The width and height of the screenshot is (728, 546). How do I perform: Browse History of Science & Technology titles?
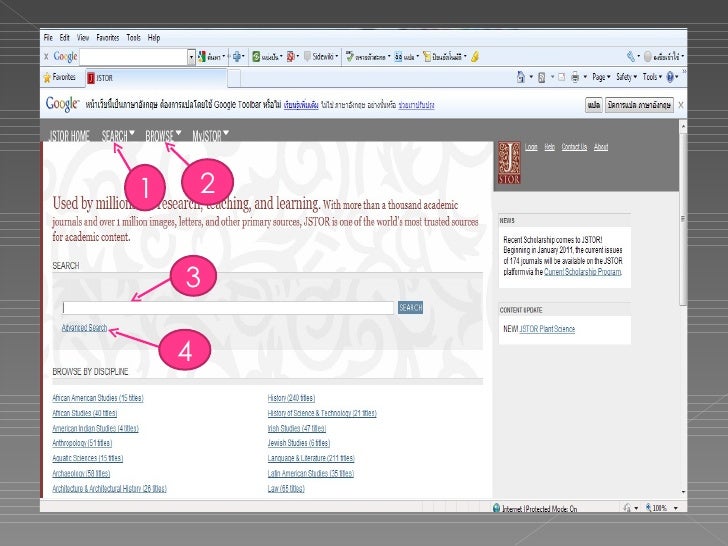(x=322, y=413)
